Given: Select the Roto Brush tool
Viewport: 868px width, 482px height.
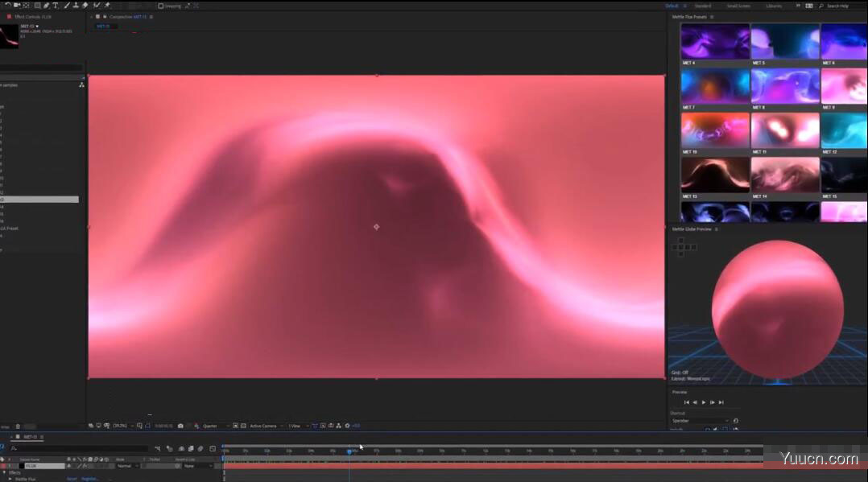Looking at the screenshot, I should click(97, 6).
